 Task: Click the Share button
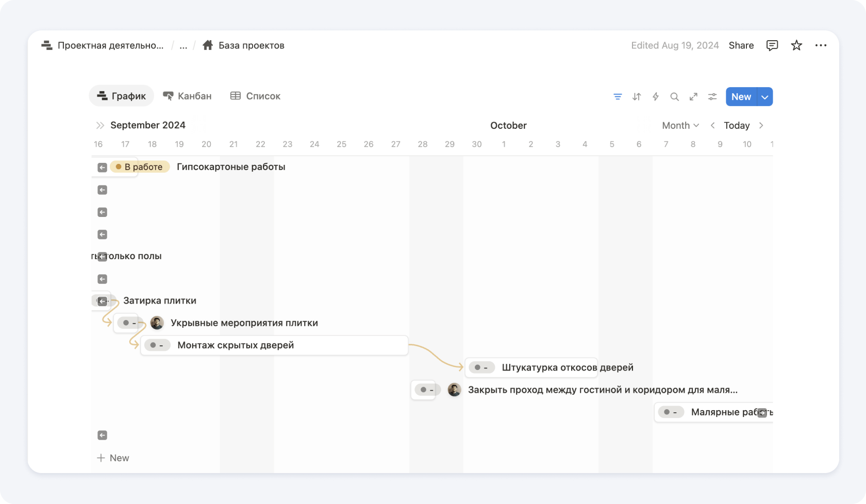point(741,45)
